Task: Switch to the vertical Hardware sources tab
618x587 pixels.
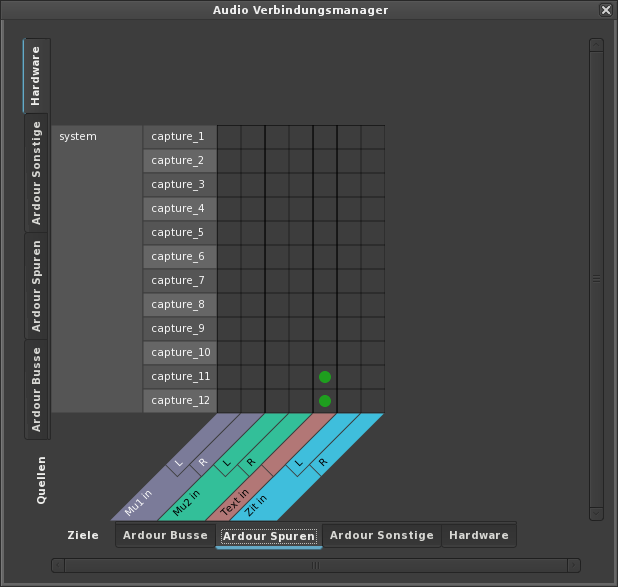Action: point(37,76)
